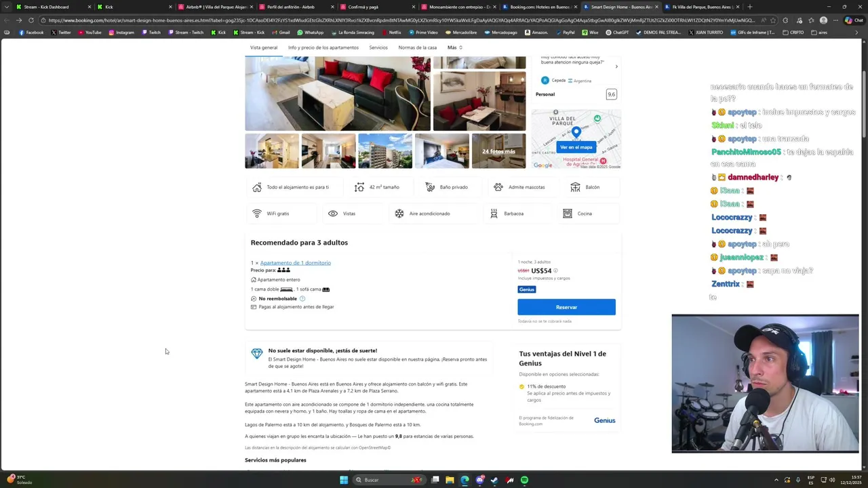Click the Genius logo in loyalty panel
868x488 pixels.
(604, 420)
